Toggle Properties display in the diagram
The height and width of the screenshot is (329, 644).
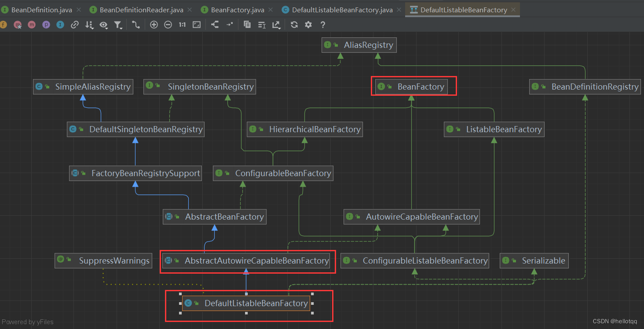(x=46, y=25)
